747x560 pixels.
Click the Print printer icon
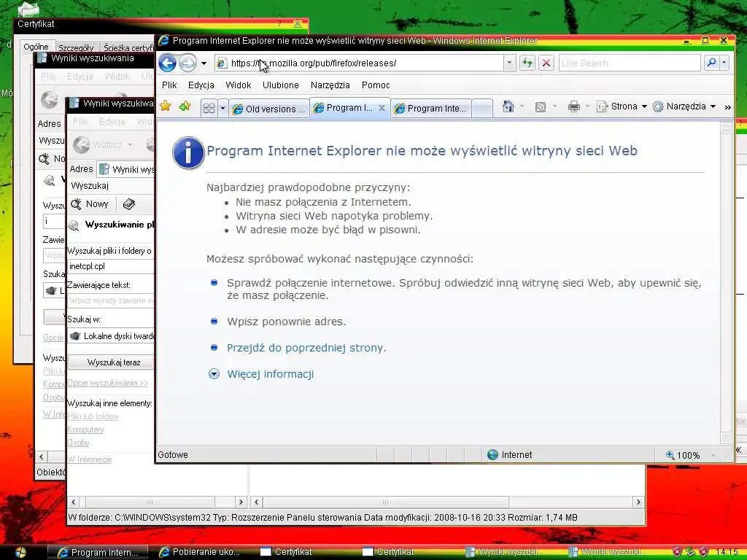(x=573, y=106)
